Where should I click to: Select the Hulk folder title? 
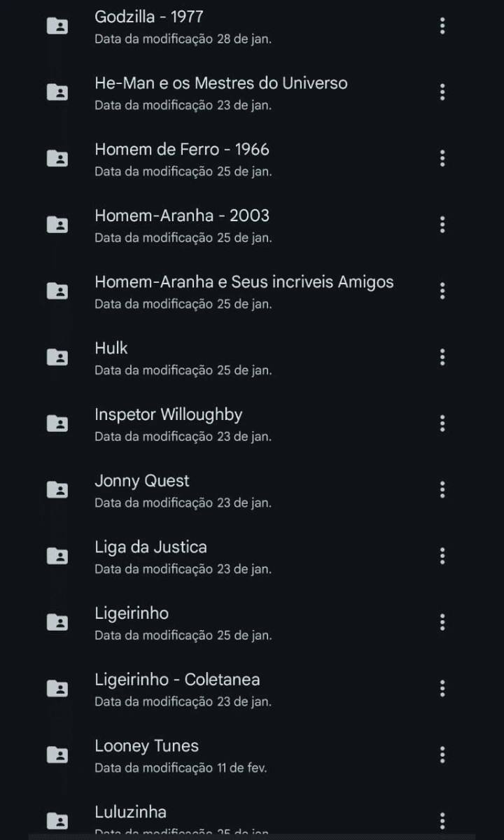(111, 348)
